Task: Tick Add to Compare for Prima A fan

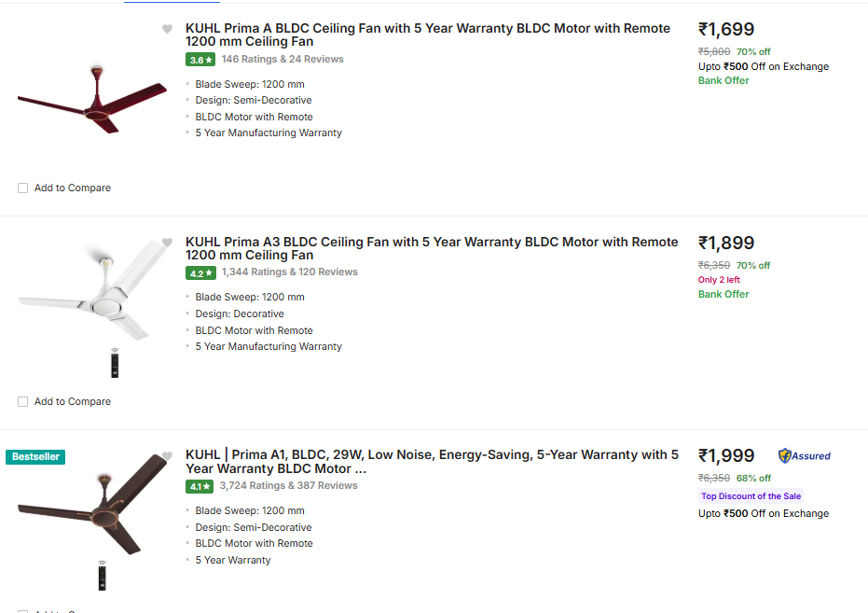Action: pos(22,188)
